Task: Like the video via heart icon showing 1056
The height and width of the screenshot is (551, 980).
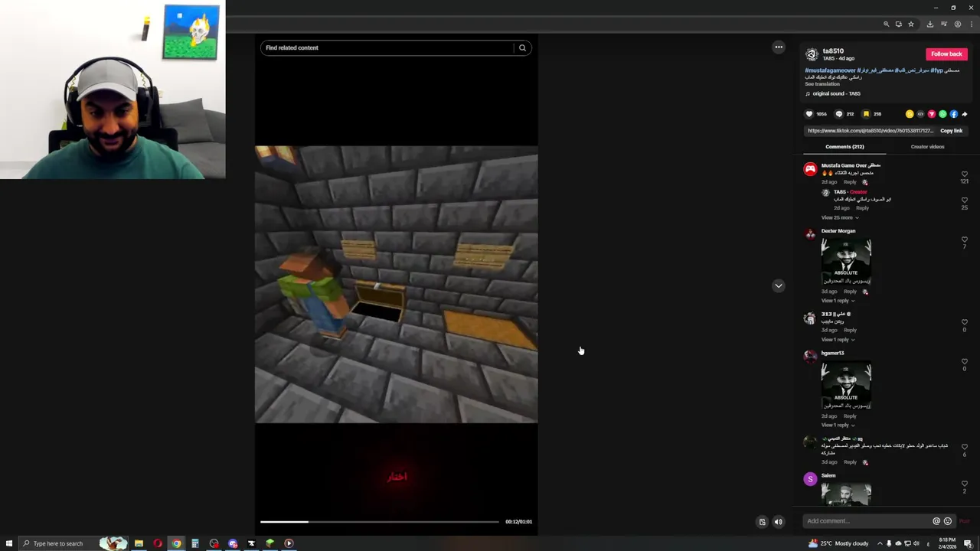Action: (x=809, y=114)
